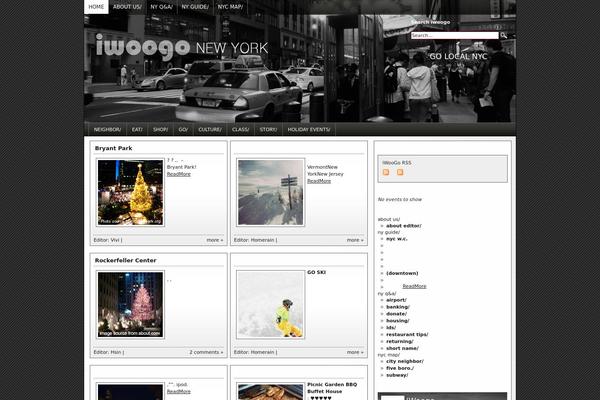
Task: Open the GO SKI post title
Action: coord(316,273)
